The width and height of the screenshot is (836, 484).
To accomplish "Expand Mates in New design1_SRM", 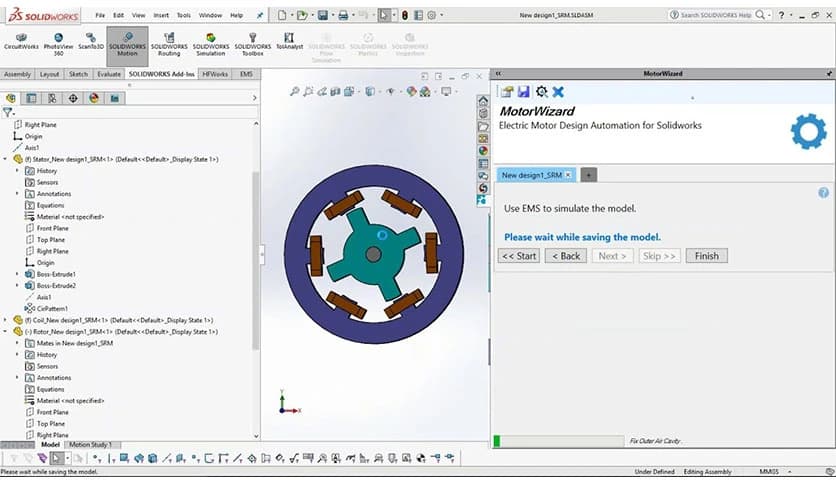I will pyautogui.click(x=17, y=343).
